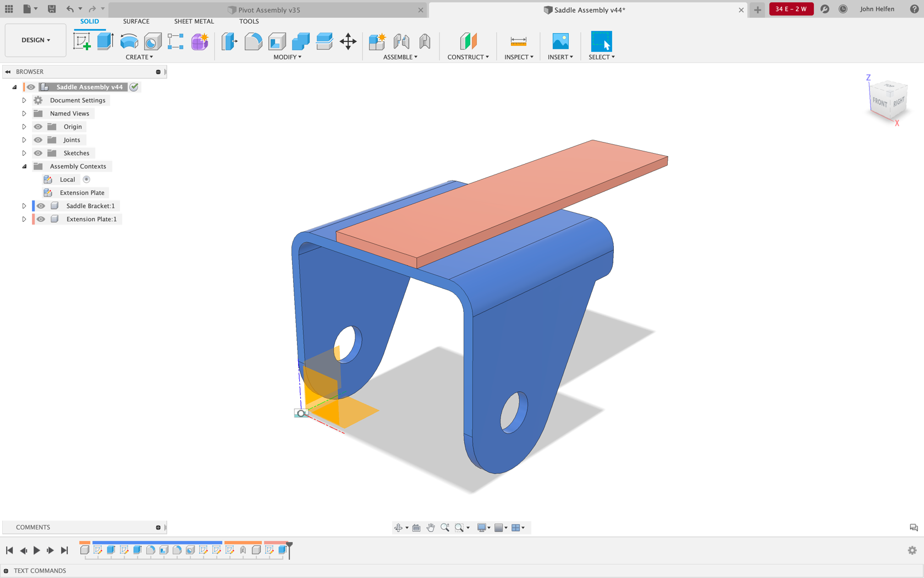Toggle visibility of Extension Plate:1
The height and width of the screenshot is (578, 924).
tap(41, 219)
